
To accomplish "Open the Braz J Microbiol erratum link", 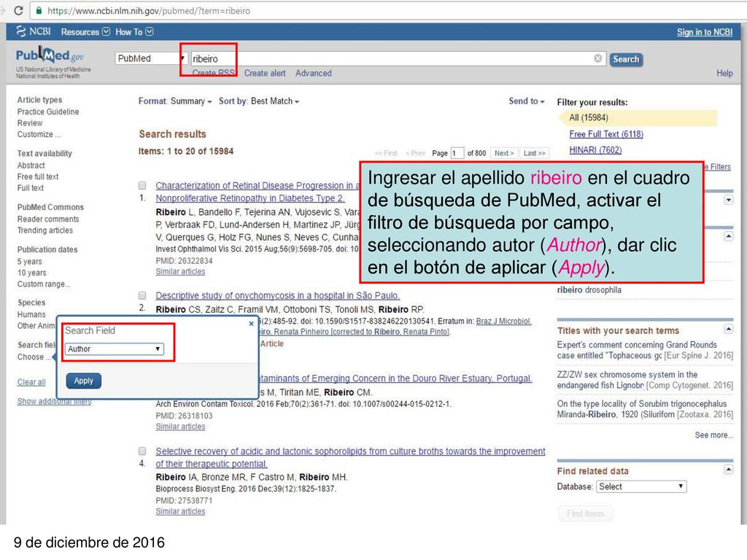I will tap(503, 321).
